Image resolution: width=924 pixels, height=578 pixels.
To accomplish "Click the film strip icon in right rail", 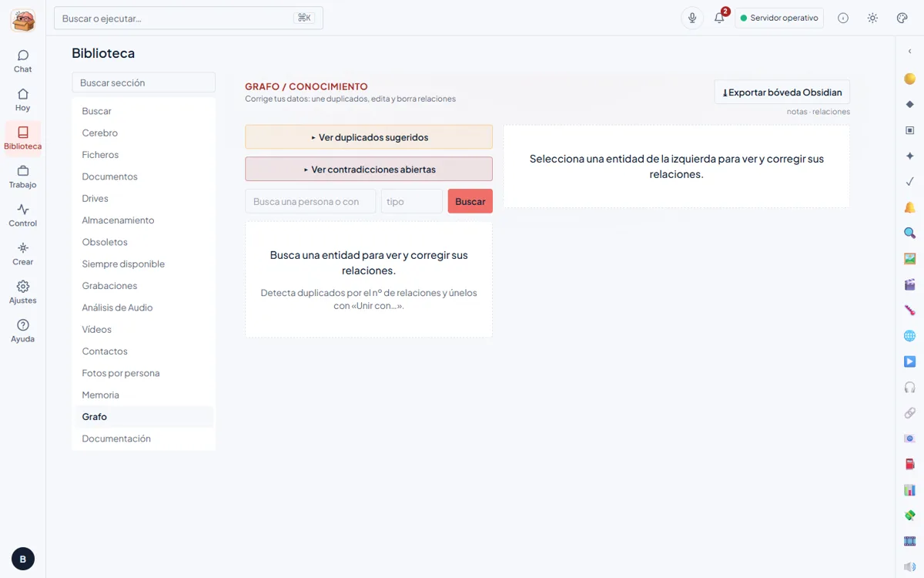I will point(910,542).
